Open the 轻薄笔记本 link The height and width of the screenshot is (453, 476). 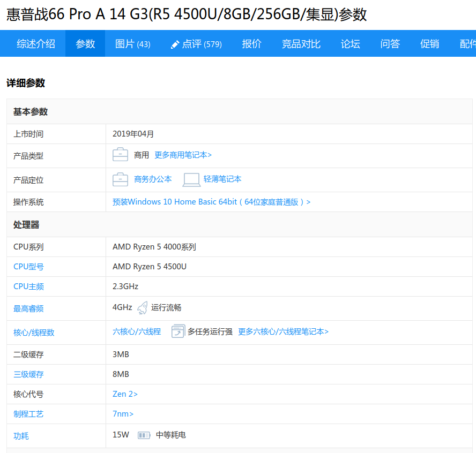point(222,179)
